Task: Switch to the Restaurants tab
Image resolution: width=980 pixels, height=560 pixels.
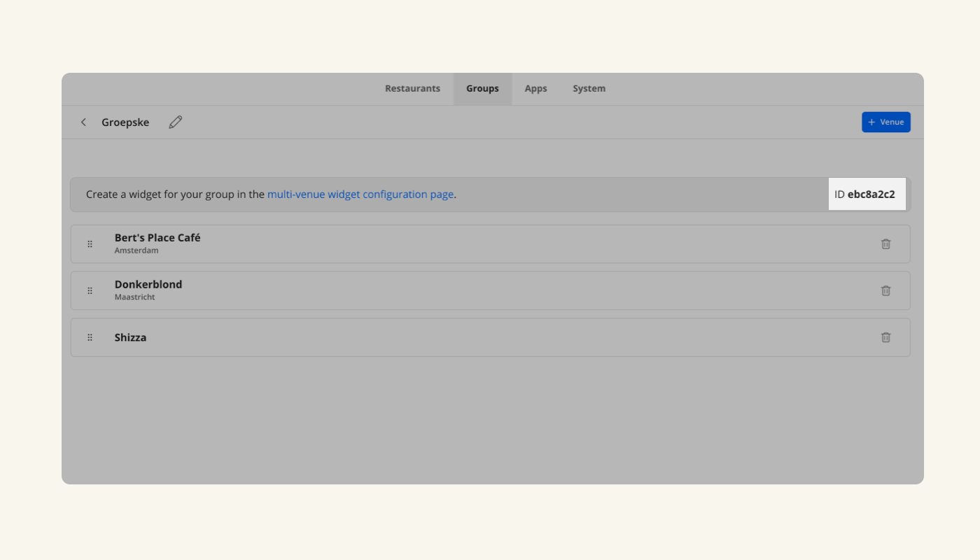Action: point(412,89)
